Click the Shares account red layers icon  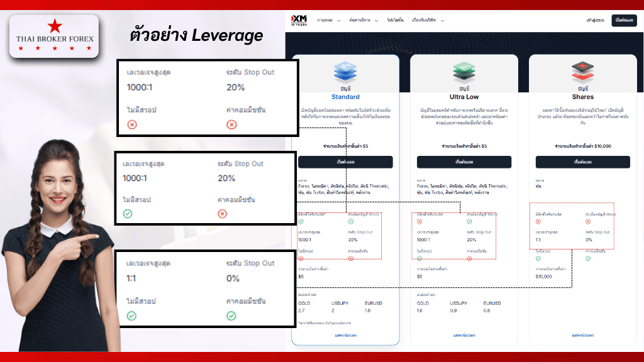tap(583, 70)
